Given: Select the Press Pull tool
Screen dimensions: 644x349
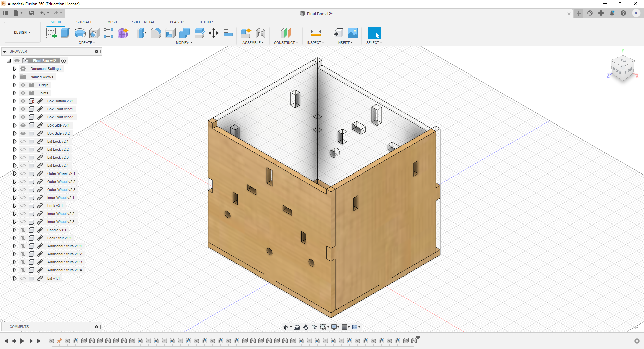Looking at the screenshot, I should tap(141, 33).
